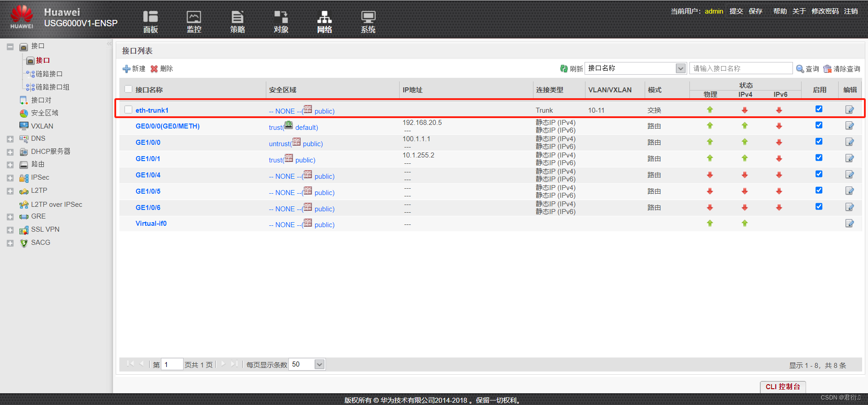Open the 监控 monitoring icon
The image size is (868, 405).
[x=194, y=22]
